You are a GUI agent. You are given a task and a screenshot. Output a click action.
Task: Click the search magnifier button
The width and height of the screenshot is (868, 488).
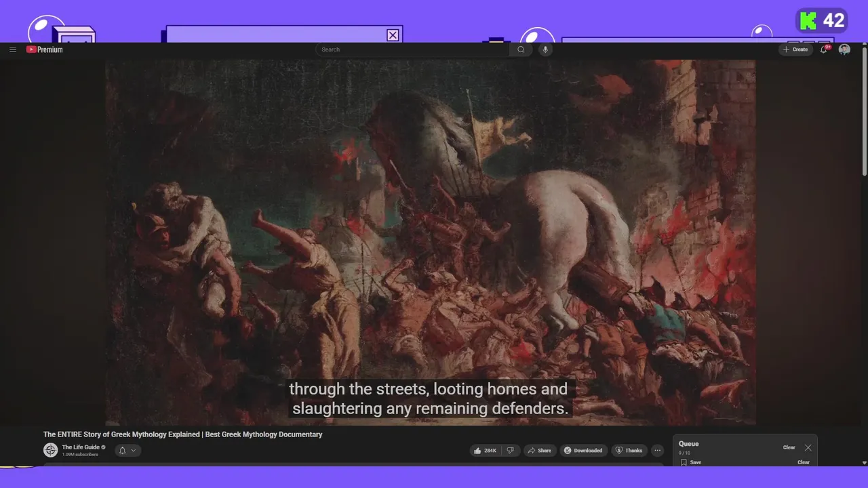click(521, 49)
